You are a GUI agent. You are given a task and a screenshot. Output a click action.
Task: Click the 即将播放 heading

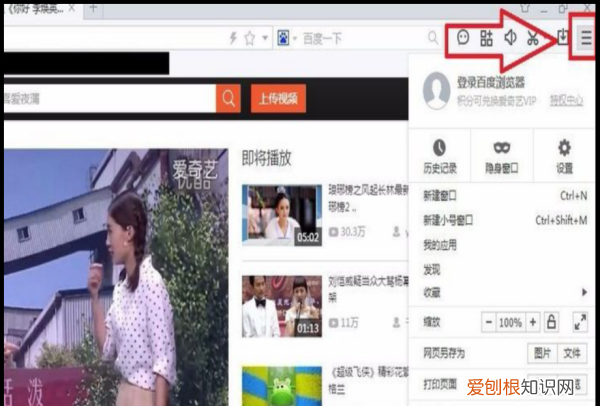click(267, 158)
